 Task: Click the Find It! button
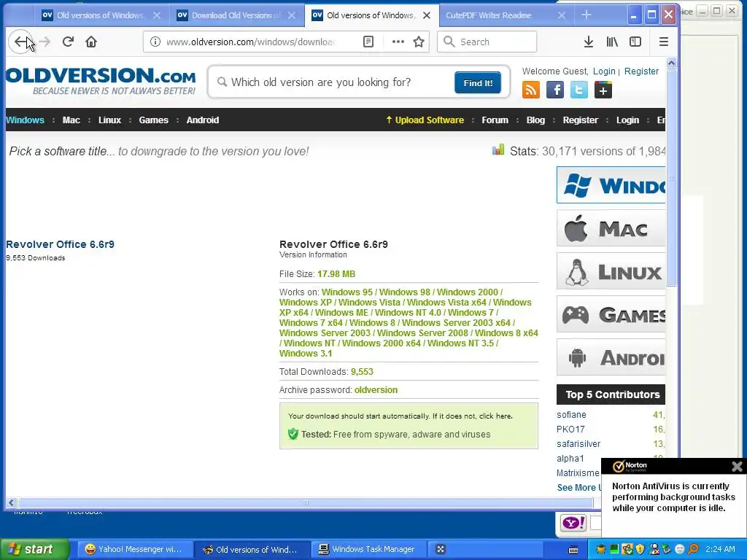[x=478, y=83]
